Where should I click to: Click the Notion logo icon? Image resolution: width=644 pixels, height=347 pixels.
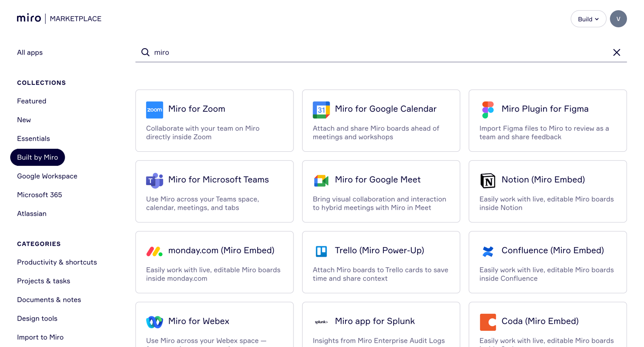click(488, 181)
